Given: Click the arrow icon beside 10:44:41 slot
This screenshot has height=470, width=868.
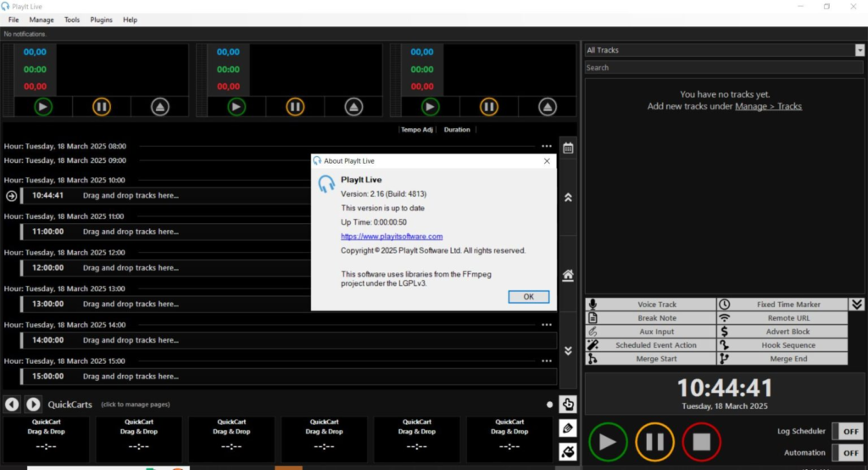Looking at the screenshot, I should 11,196.
